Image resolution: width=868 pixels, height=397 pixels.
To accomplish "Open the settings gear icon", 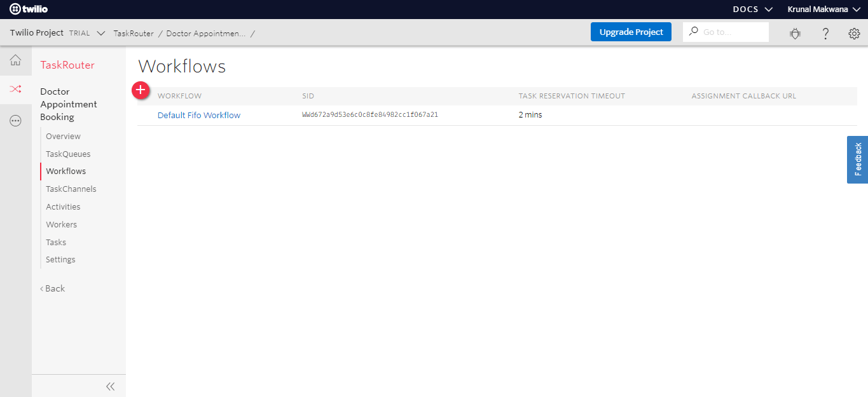I will (854, 33).
